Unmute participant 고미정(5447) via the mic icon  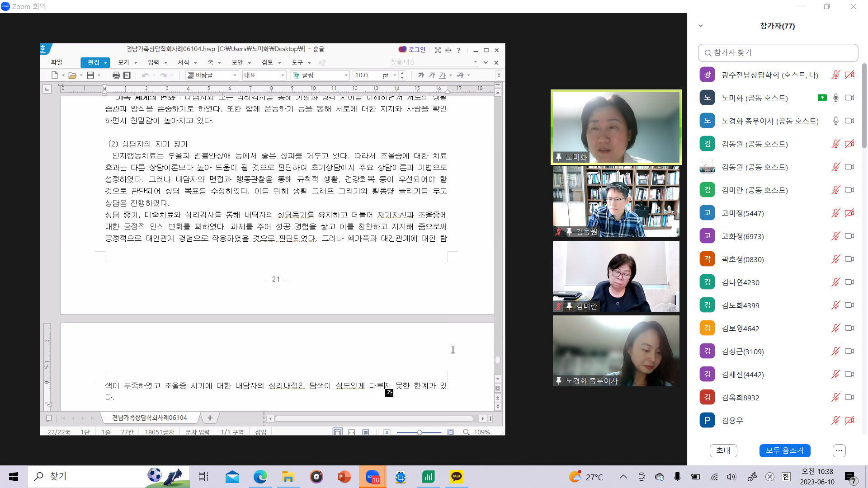coord(835,213)
